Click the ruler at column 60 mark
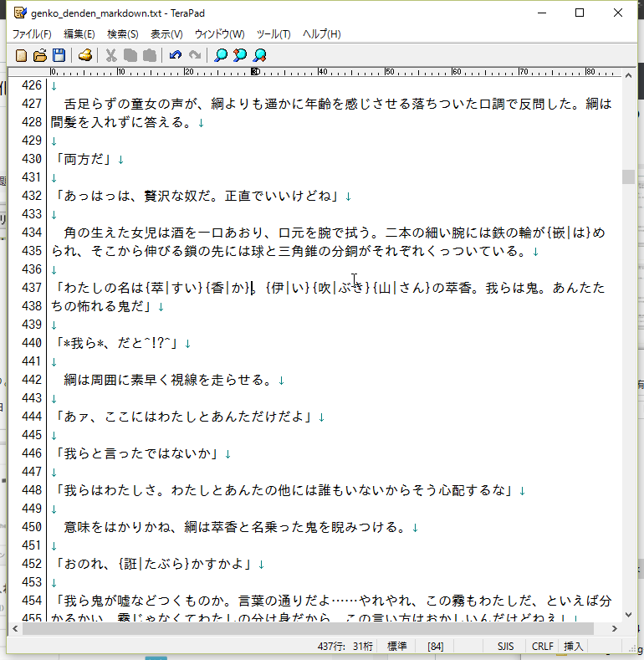The height and width of the screenshot is (660, 644). (x=457, y=72)
